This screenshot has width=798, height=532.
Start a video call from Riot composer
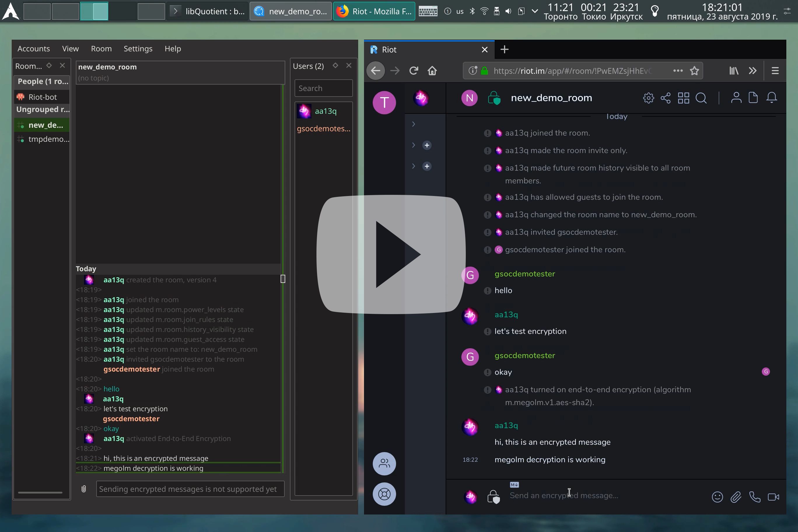click(x=773, y=497)
